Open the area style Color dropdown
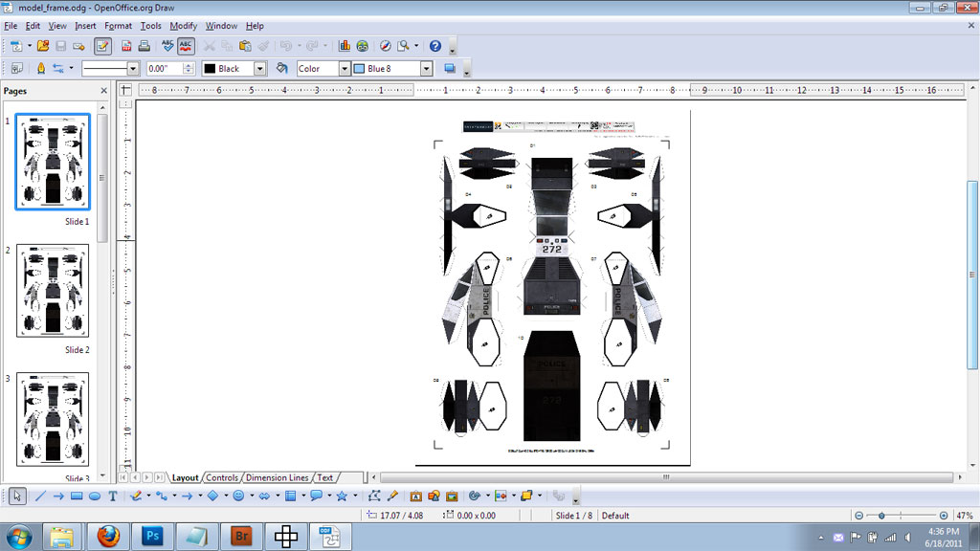Viewport: 980px width, 551px height. [x=344, y=69]
